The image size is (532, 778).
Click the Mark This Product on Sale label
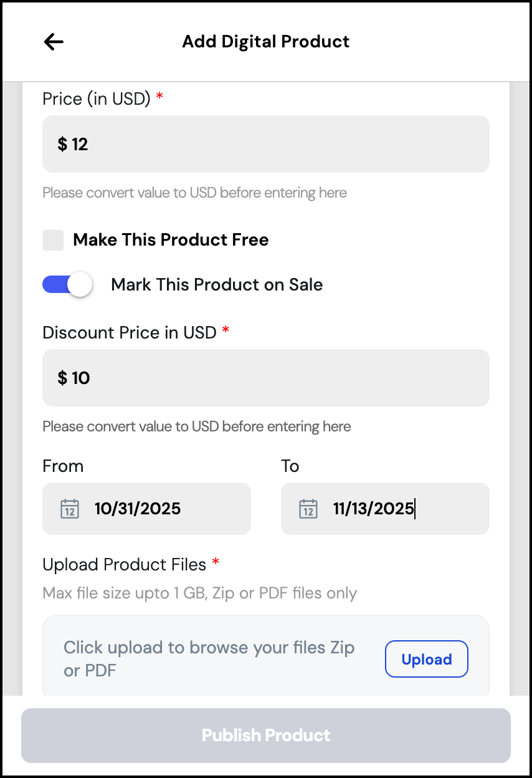217,285
